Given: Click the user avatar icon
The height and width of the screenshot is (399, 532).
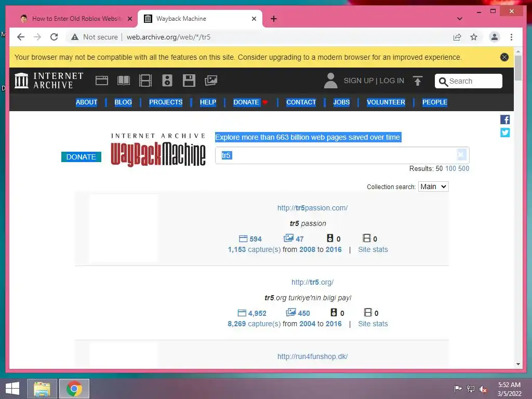Looking at the screenshot, I should [x=330, y=81].
